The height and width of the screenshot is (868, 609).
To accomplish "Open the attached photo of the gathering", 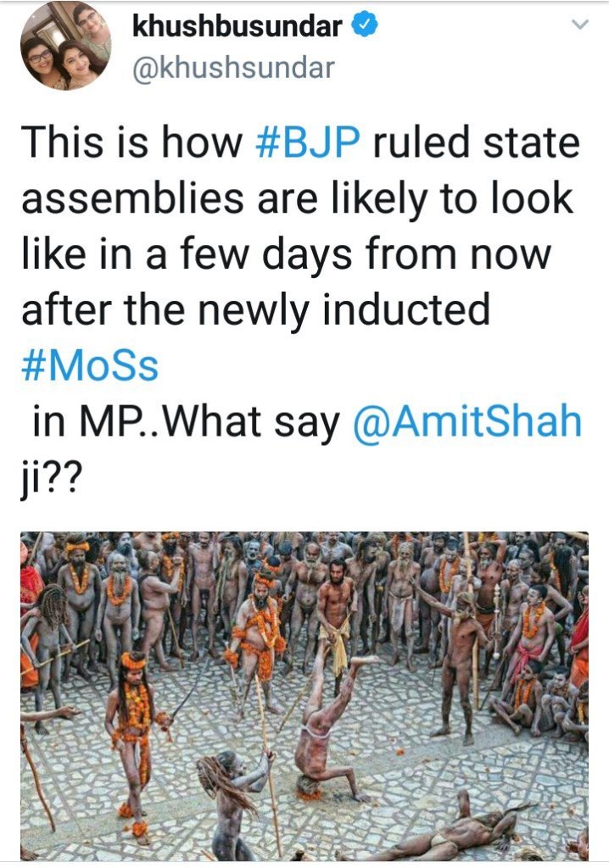I will click(304, 695).
